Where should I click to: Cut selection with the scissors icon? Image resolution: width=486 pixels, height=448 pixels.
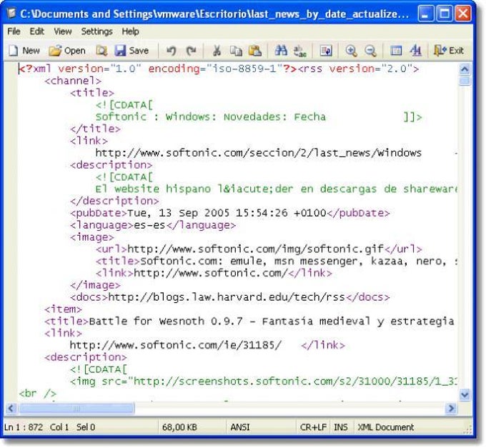point(217,50)
